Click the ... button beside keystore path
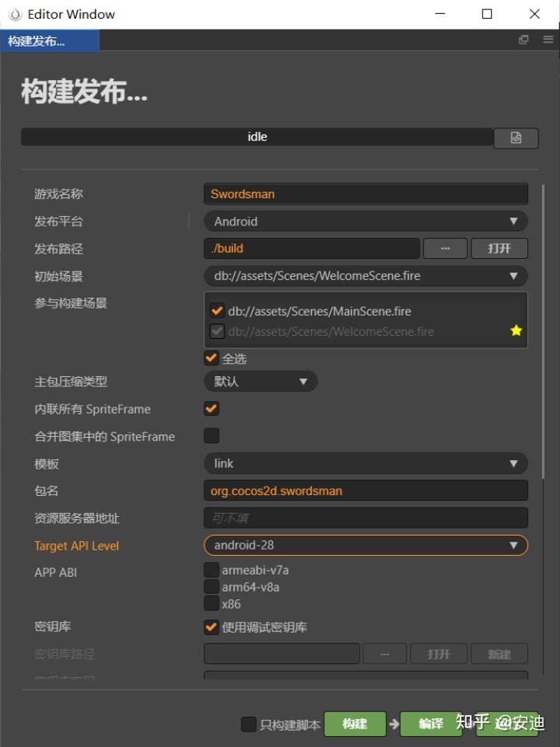 click(x=384, y=654)
